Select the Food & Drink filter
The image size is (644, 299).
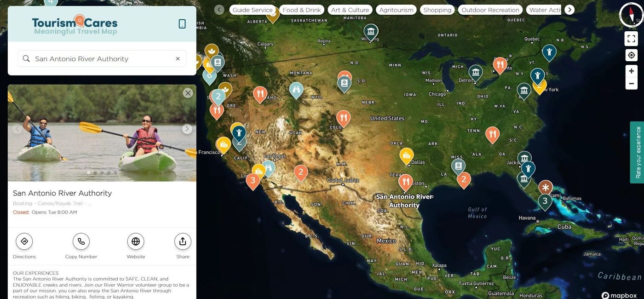click(302, 10)
